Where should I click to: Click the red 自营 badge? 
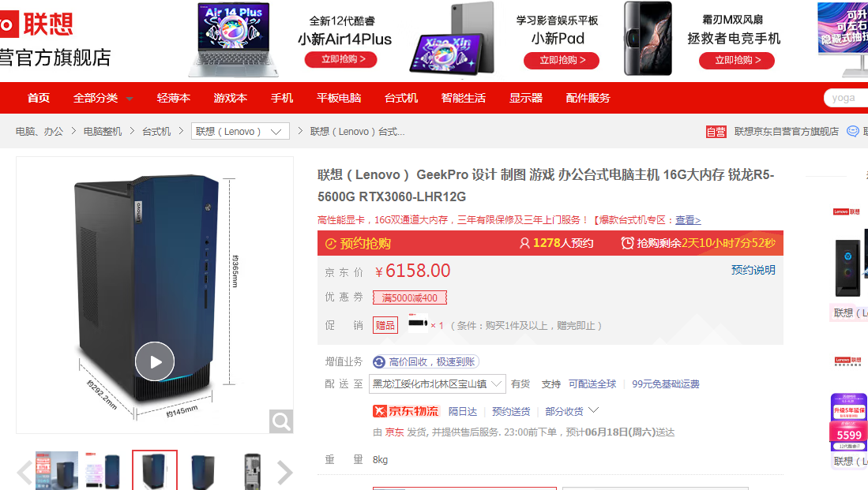[x=716, y=132]
